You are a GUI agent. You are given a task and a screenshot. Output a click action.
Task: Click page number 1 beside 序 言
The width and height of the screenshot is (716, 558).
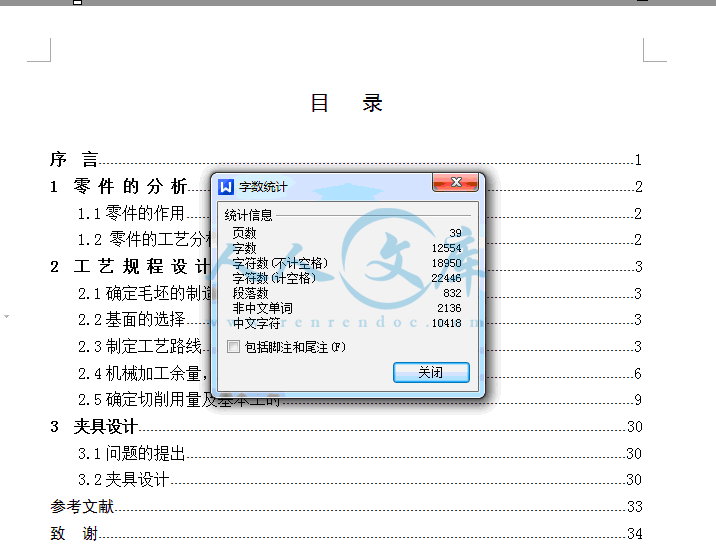[x=638, y=159]
